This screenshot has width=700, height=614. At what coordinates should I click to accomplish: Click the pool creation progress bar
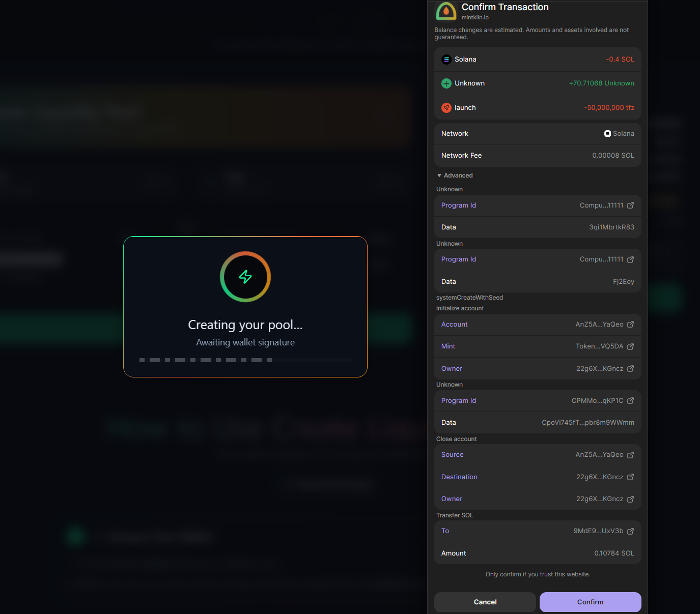click(245, 360)
